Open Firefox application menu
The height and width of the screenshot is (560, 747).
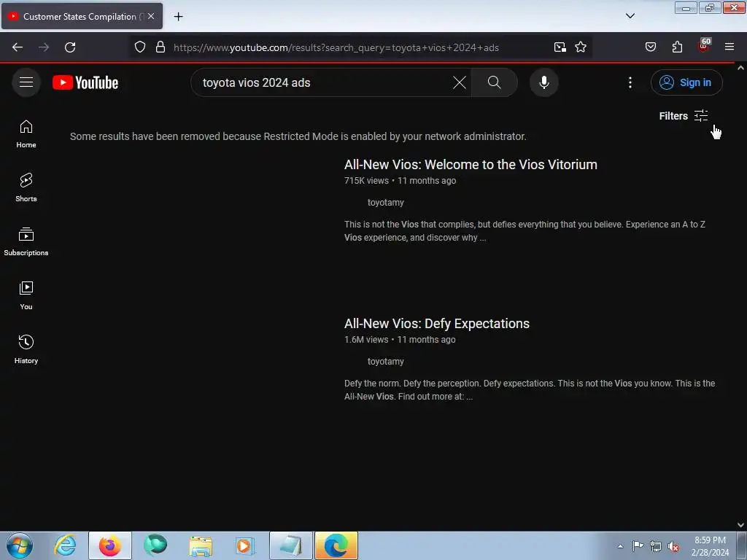(x=729, y=47)
